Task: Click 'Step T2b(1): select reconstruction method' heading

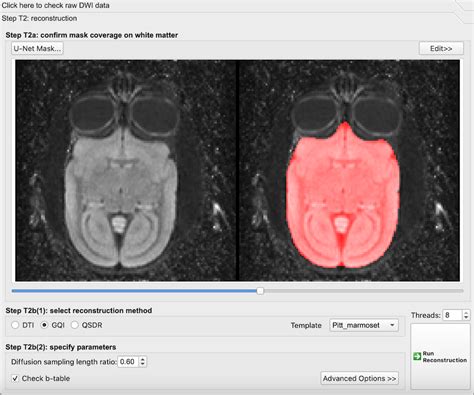Action: (79, 310)
